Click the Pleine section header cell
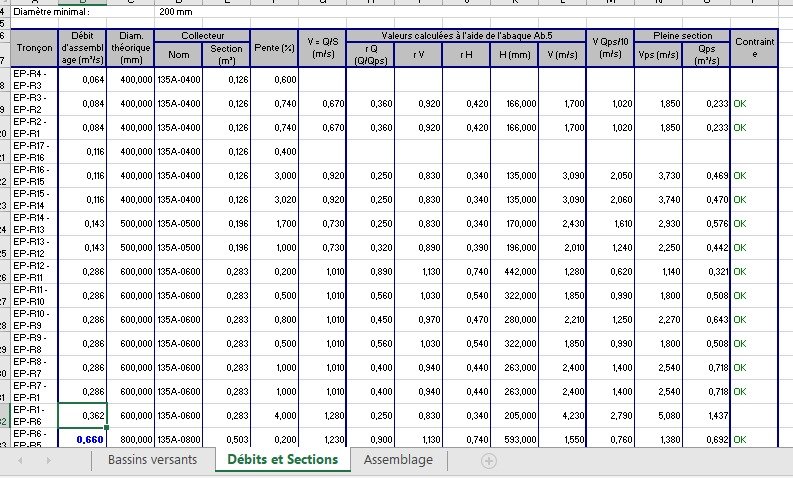The width and height of the screenshot is (793, 478). click(x=682, y=35)
